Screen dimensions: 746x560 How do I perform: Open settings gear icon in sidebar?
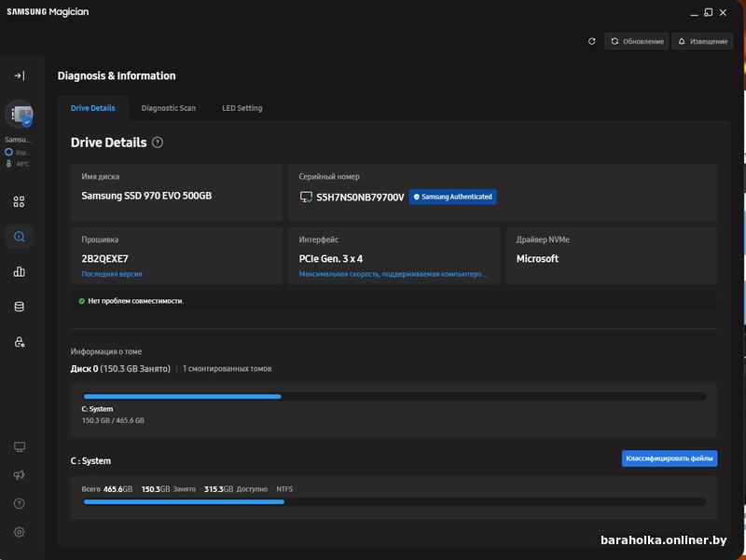click(x=19, y=532)
